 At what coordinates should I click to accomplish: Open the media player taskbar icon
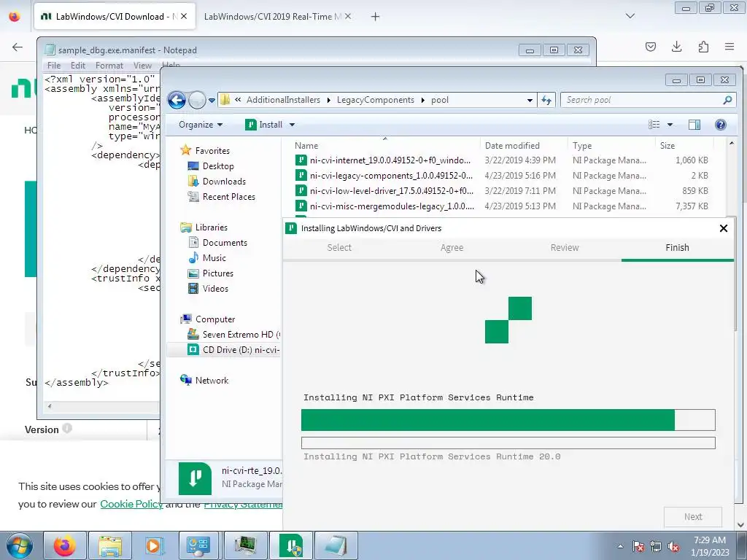tap(155, 545)
